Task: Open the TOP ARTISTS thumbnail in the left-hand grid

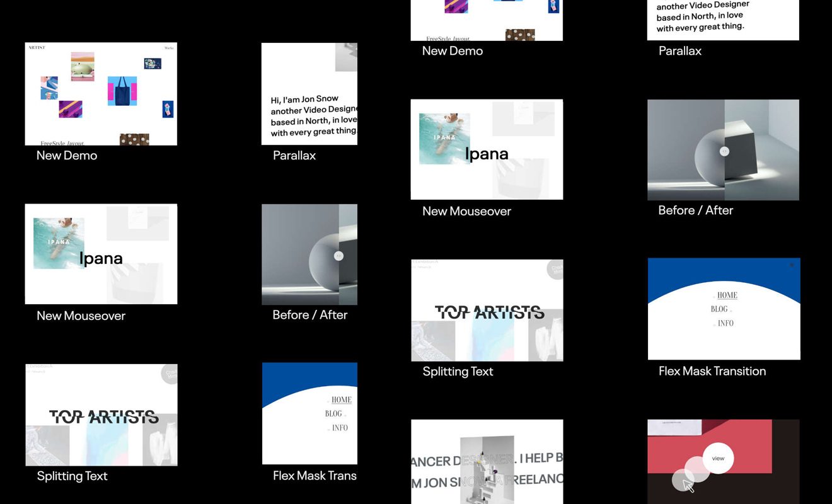Action: 101,415
